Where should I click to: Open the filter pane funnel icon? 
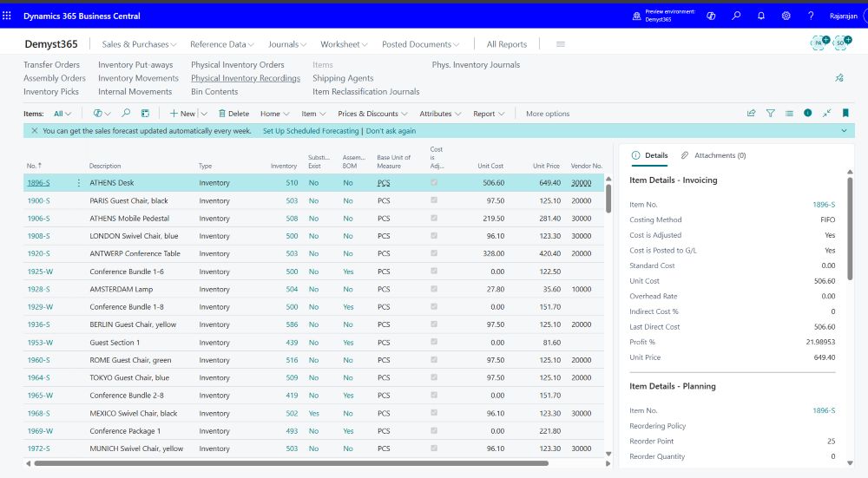(x=770, y=113)
